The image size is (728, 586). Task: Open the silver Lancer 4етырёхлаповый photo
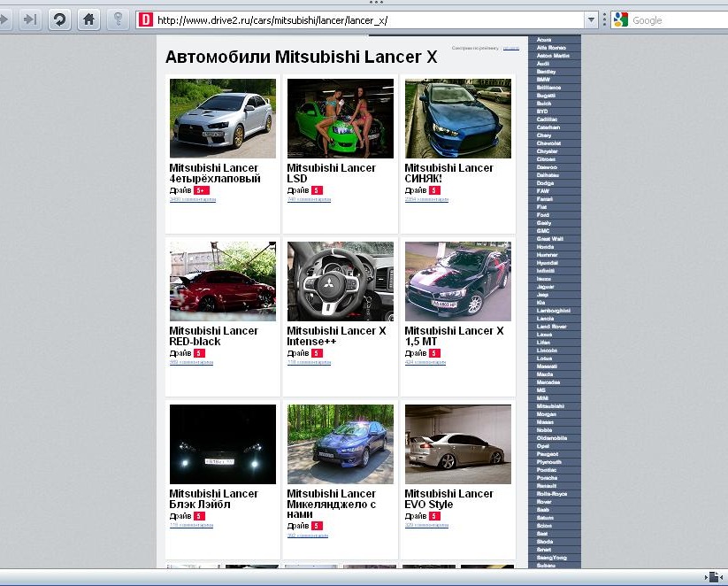coord(223,119)
